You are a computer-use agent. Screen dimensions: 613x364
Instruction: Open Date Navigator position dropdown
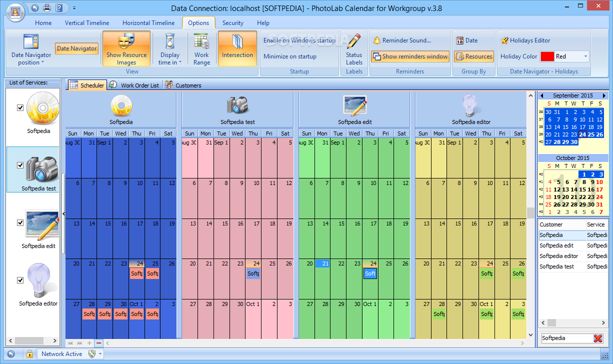(x=31, y=49)
